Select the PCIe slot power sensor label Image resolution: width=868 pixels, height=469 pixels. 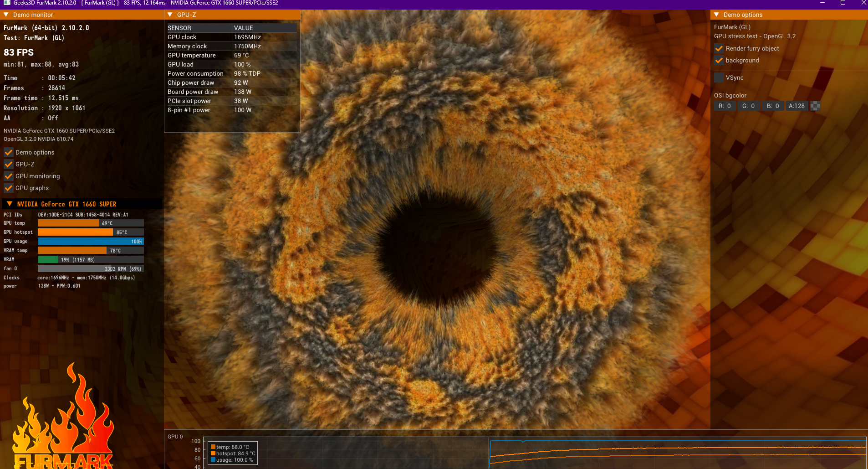(189, 101)
